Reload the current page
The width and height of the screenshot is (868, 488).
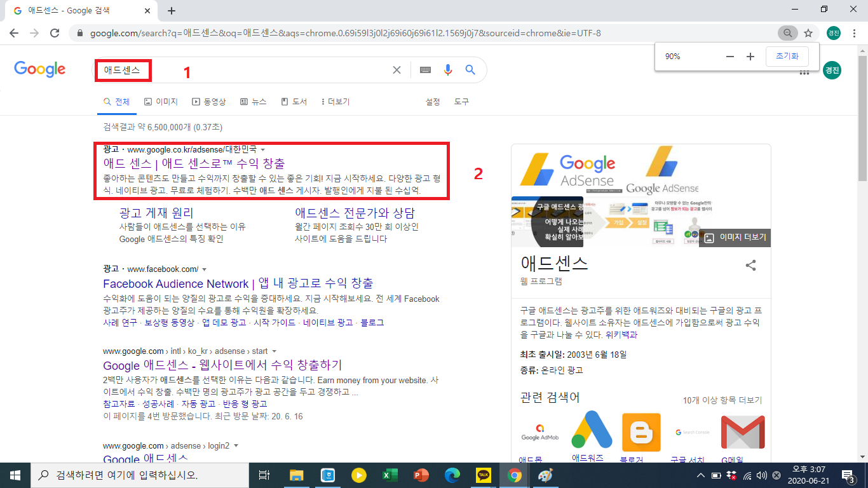(x=55, y=33)
